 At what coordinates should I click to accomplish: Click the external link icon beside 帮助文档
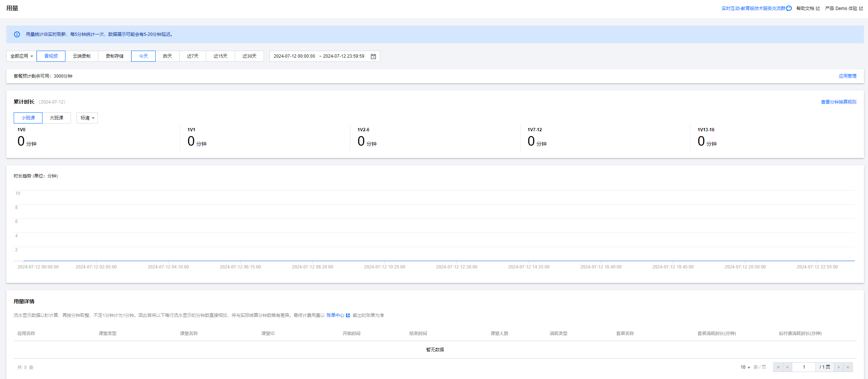(x=818, y=9)
